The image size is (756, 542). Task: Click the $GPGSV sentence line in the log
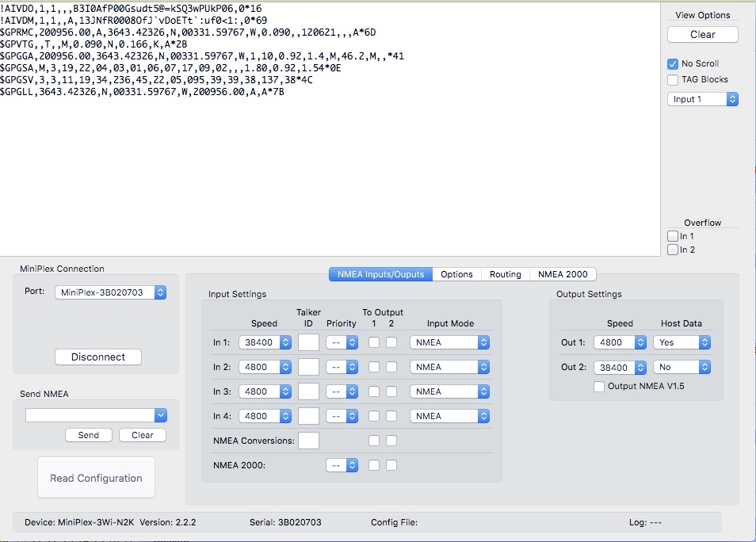156,79
